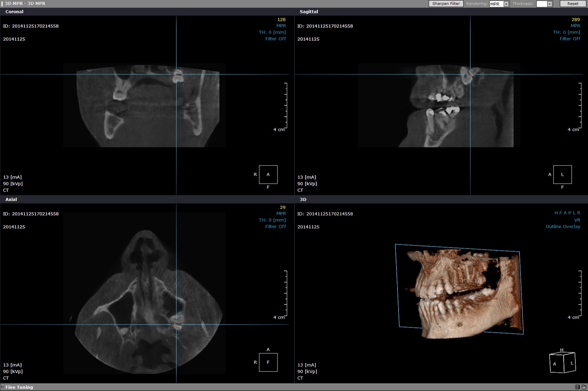
Task: Open the Rendering dropdown
Action: 506,4
